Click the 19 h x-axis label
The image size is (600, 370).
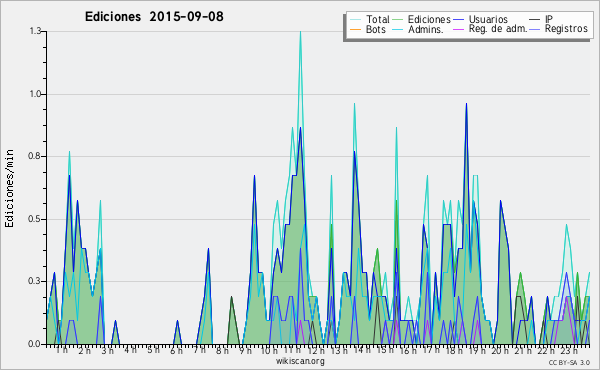point(477,350)
